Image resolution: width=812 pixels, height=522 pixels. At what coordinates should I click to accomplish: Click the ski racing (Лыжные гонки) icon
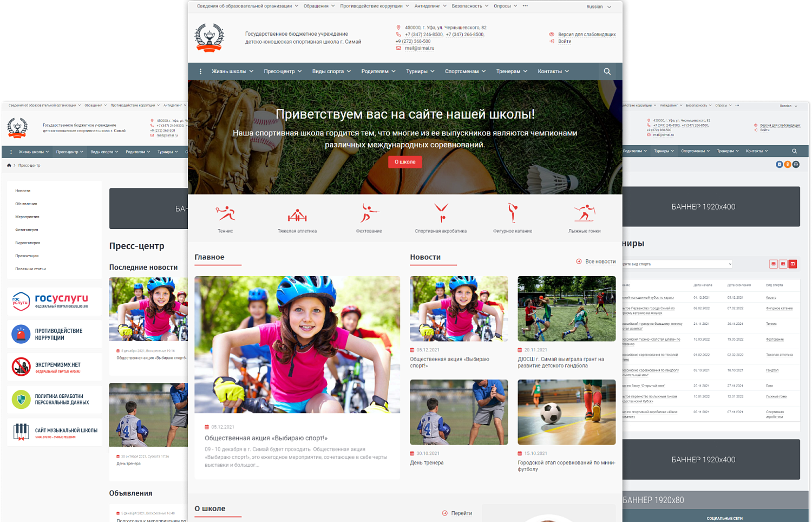tap(584, 213)
